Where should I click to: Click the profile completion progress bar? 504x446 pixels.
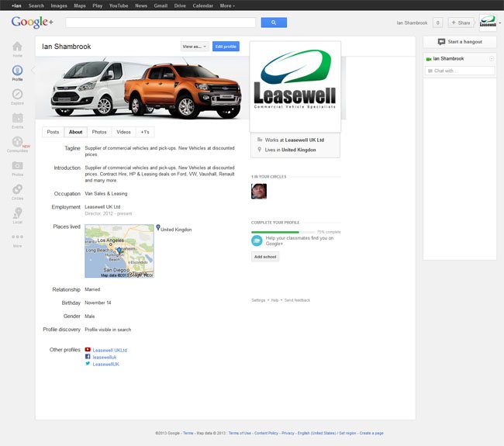283,232
